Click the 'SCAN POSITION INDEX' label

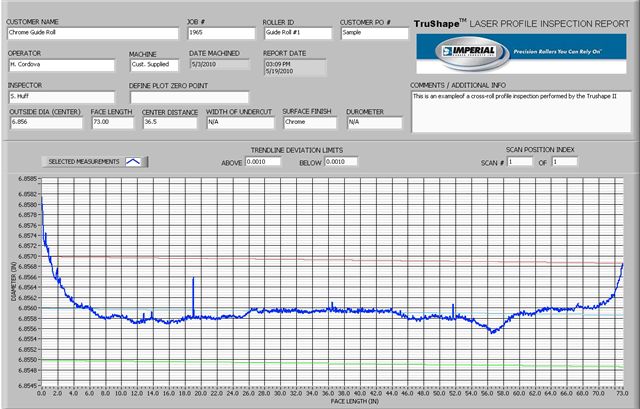click(540, 150)
